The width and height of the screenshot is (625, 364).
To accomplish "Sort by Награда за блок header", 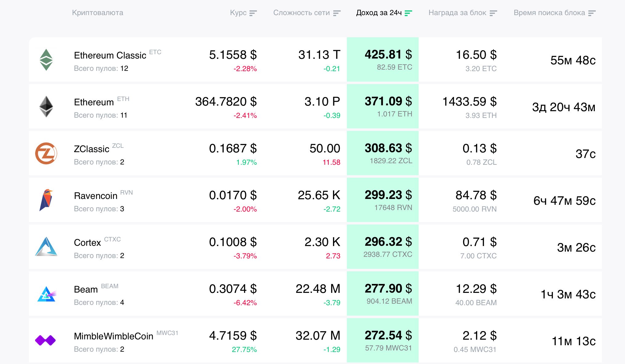I will [457, 13].
